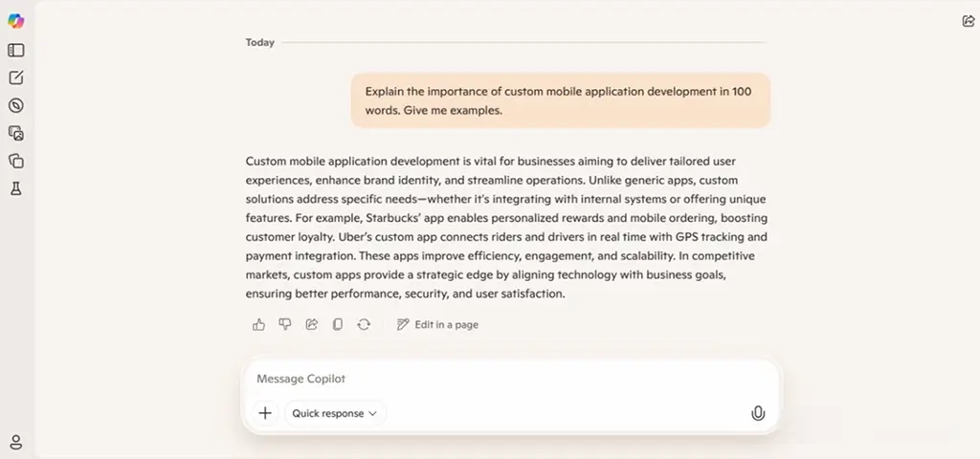980x459 pixels.
Task: Click the Message Copilot input field
Action: pyautogui.click(x=509, y=379)
